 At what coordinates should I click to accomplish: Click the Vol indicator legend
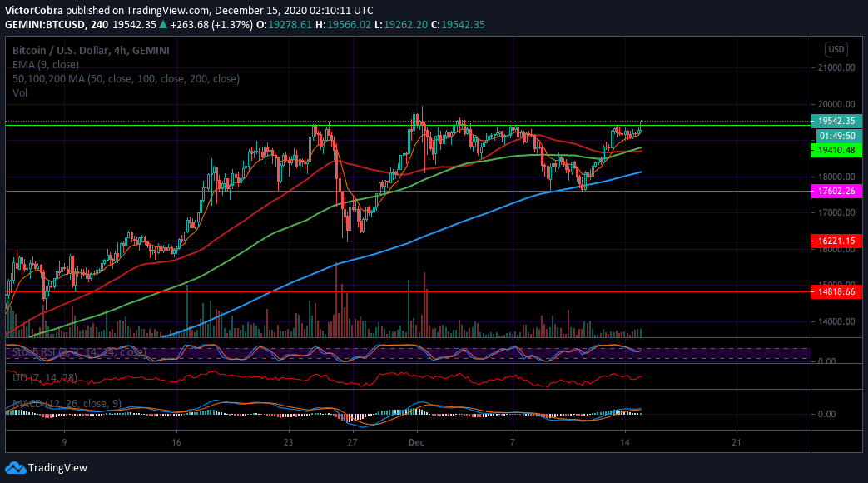pos(20,93)
